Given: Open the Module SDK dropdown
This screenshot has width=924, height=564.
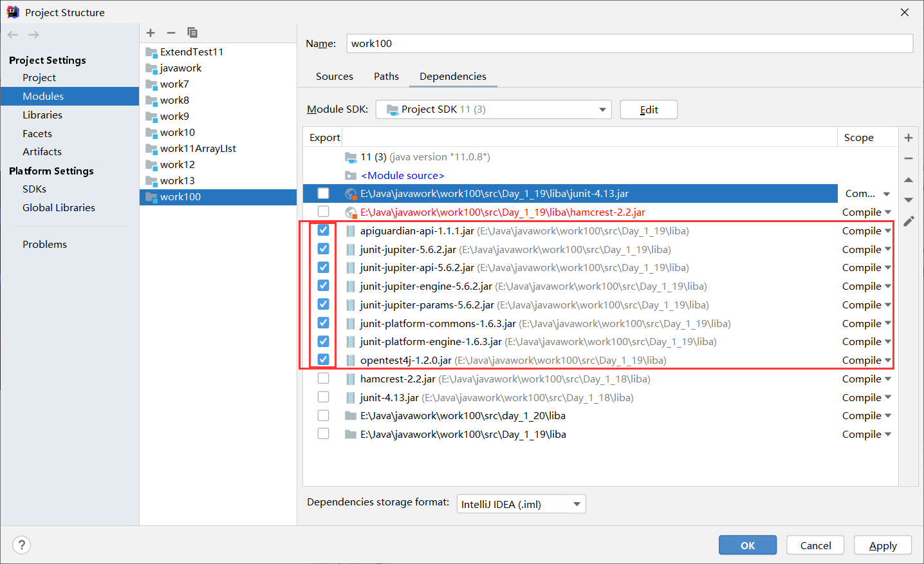Looking at the screenshot, I should pyautogui.click(x=493, y=109).
